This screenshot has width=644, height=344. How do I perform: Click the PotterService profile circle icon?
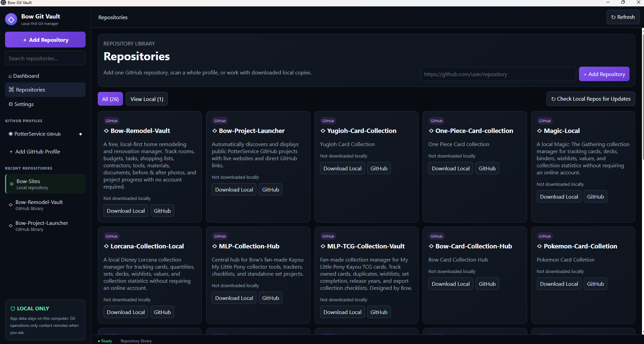click(x=11, y=134)
